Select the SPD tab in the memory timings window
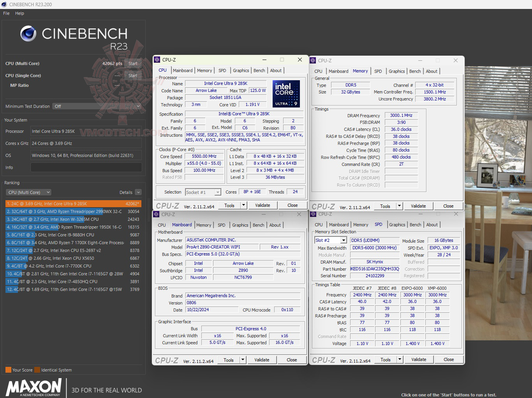 378,71
